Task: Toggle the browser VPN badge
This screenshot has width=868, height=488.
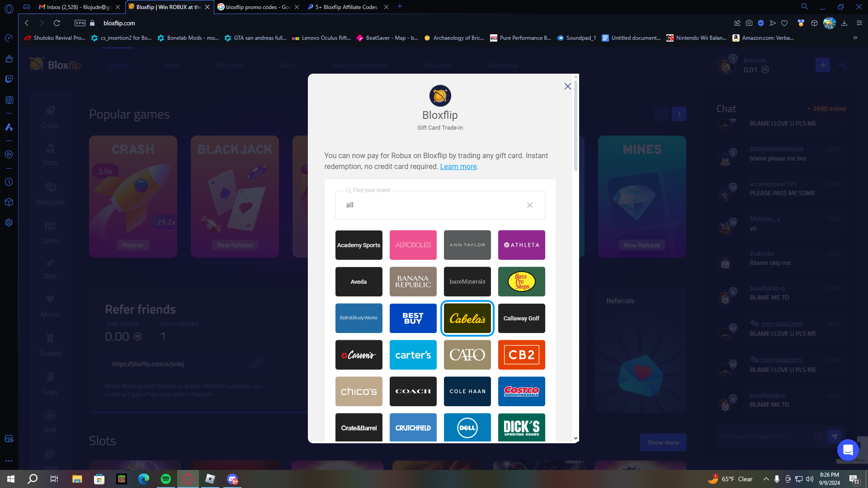Action: (x=80, y=23)
